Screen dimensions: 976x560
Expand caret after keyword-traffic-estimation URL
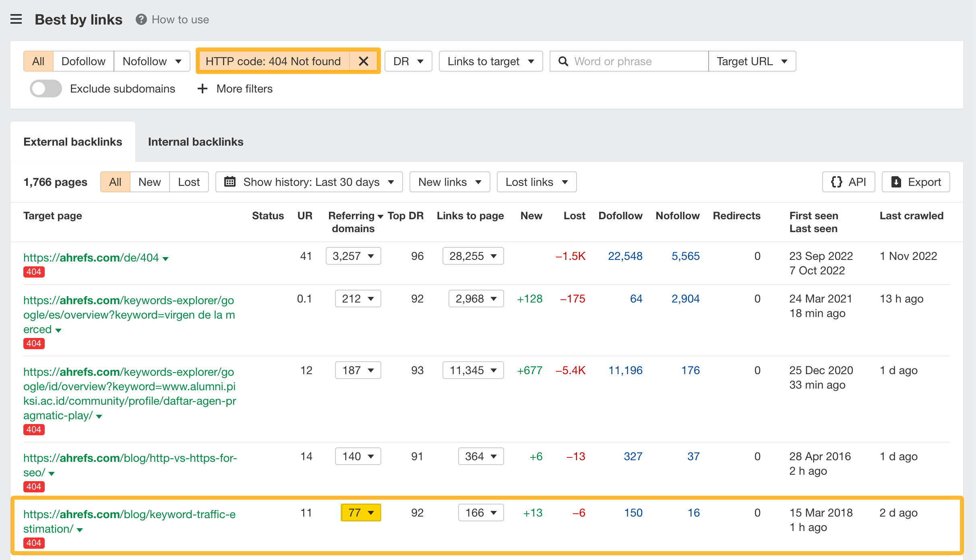click(79, 530)
